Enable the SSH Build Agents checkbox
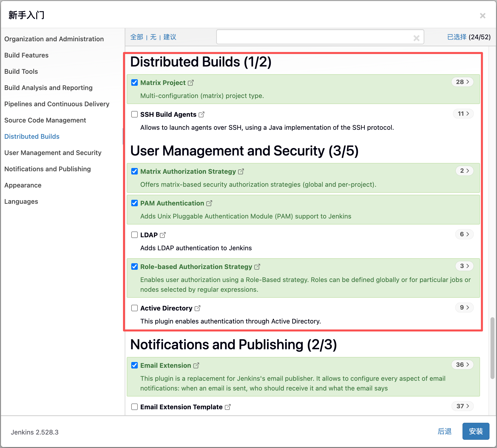The height and width of the screenshot is (448, 497). coord(134,114)
